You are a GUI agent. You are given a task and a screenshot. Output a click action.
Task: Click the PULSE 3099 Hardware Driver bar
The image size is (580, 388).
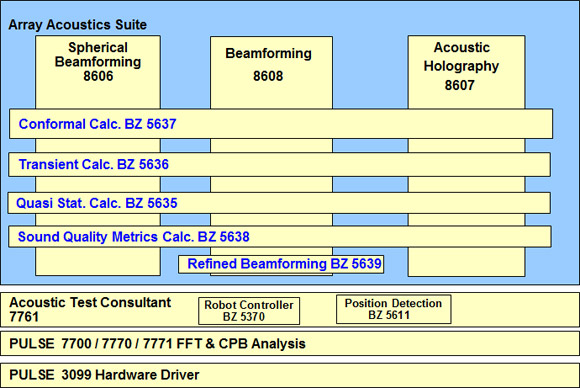[290, 375]
